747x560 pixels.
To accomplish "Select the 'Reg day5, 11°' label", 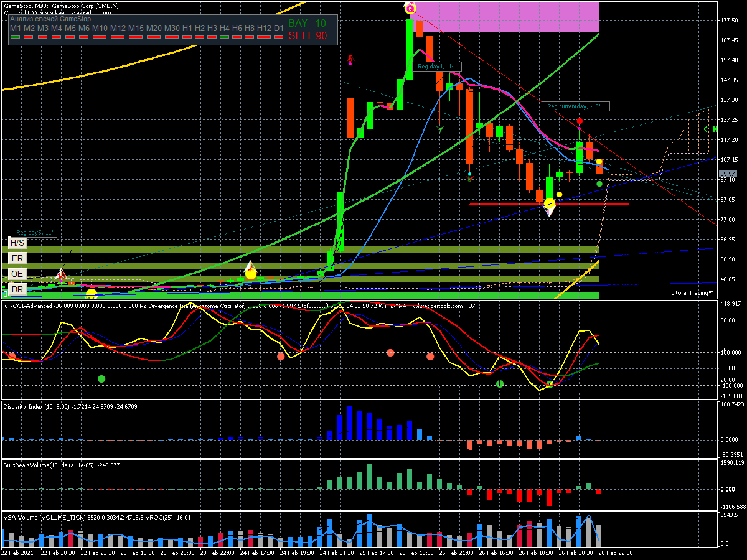I will [x=35, y=233].
